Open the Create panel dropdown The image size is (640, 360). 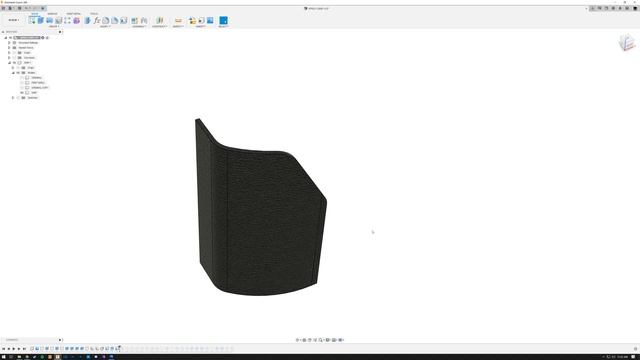click(x=54, y=27)
